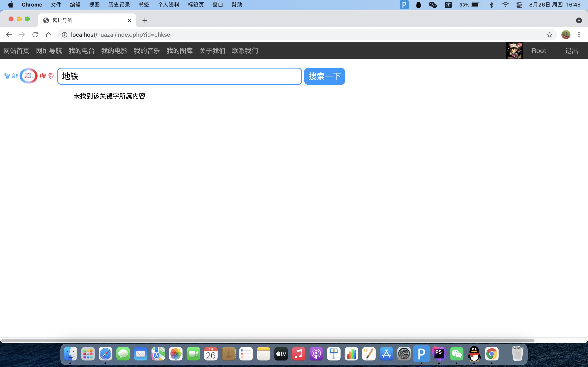Click the ZL smart search logo
Viewport: 588px width, 367px height.
[29, 76]
